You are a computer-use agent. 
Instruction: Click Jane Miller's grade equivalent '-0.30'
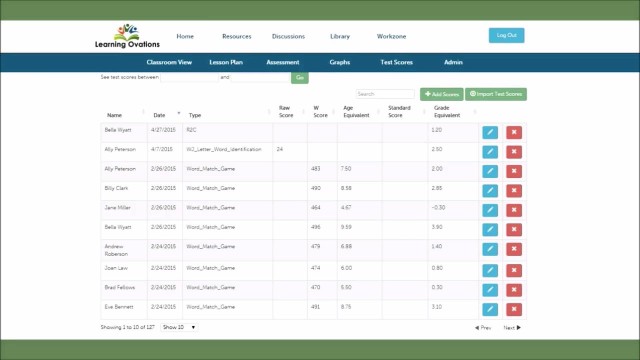(x=438, y=208)
